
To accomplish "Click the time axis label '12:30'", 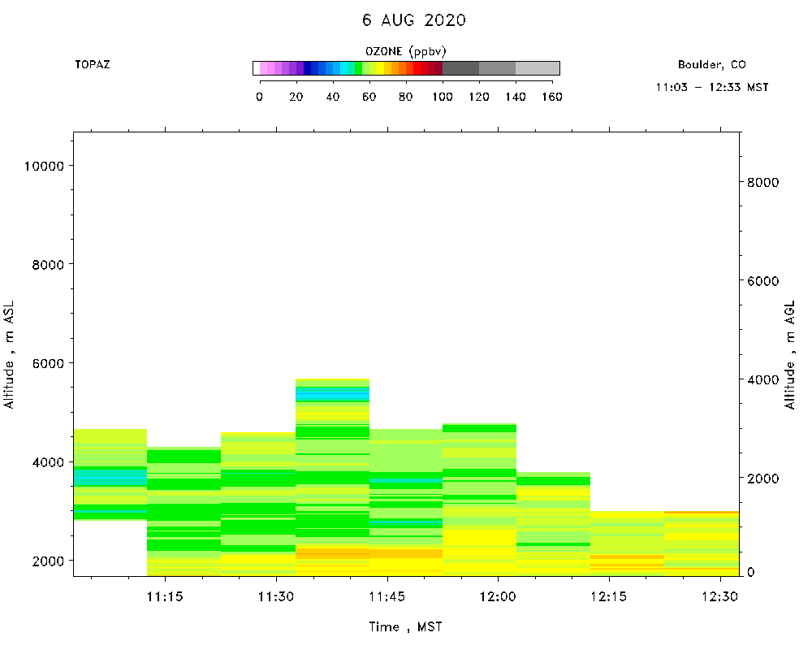I will (719, 596).
